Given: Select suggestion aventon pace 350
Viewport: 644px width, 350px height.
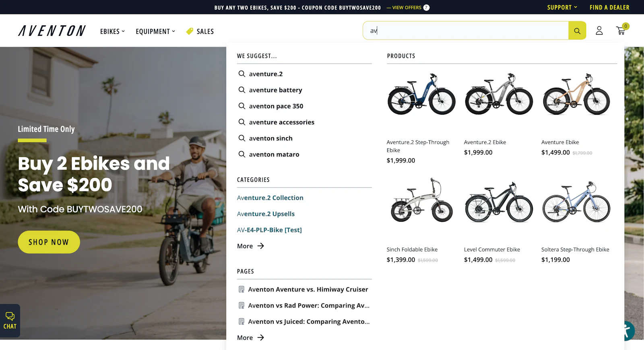Looking at the screenshot, I should [276, 106].
